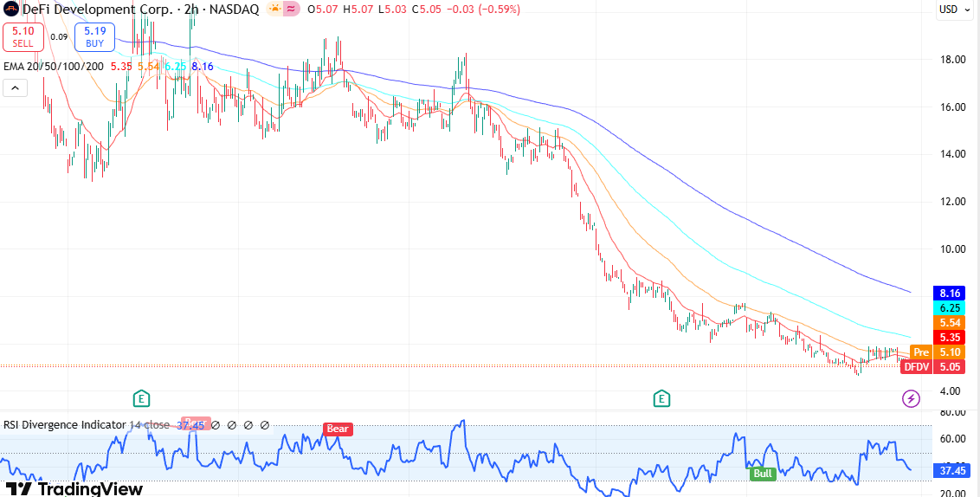The image size is (980, 497).
Task: Click the cyan 6.25 price axis tag
Action: 950,307
